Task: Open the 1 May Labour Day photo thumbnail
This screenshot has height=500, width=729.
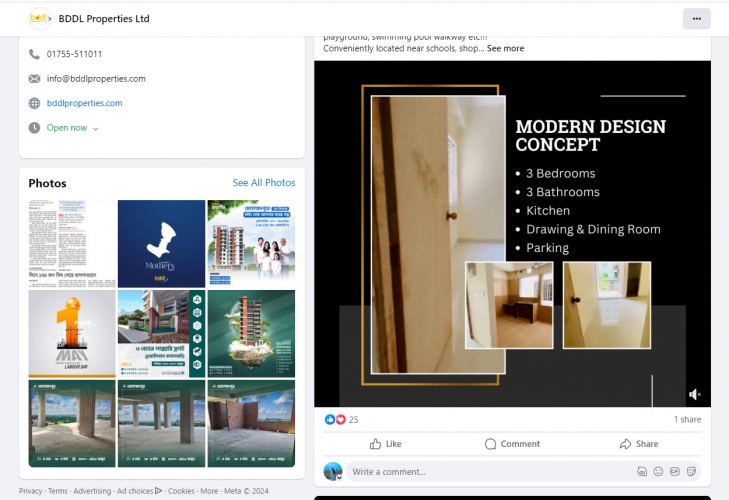Action: pos(72,333)
